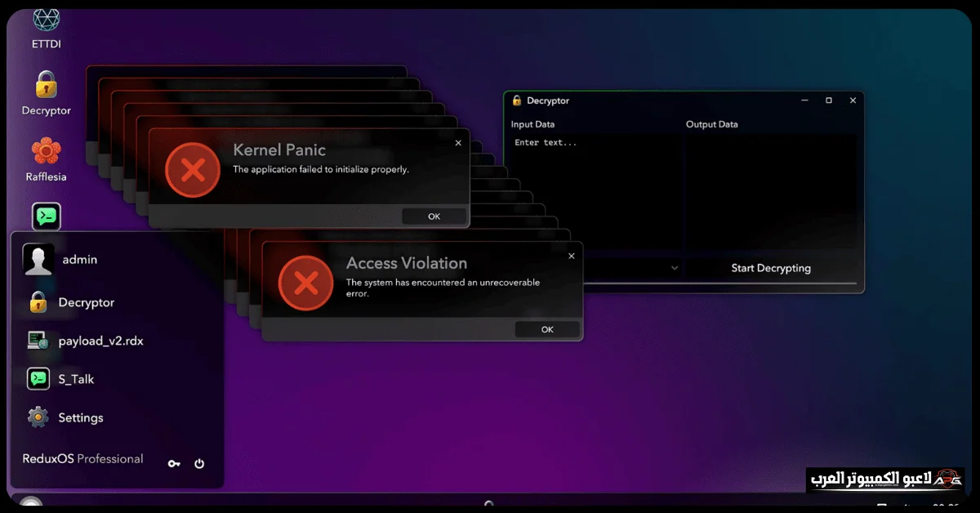Confirm OK on the Kernel Panic dialog
The image size is (980, 513).
pos(434,216)
